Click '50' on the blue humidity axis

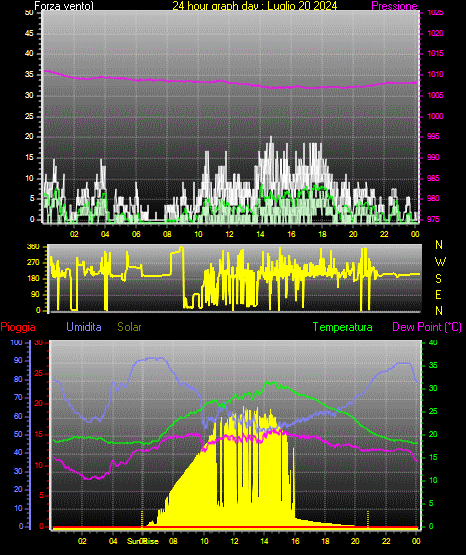[18, 434]
